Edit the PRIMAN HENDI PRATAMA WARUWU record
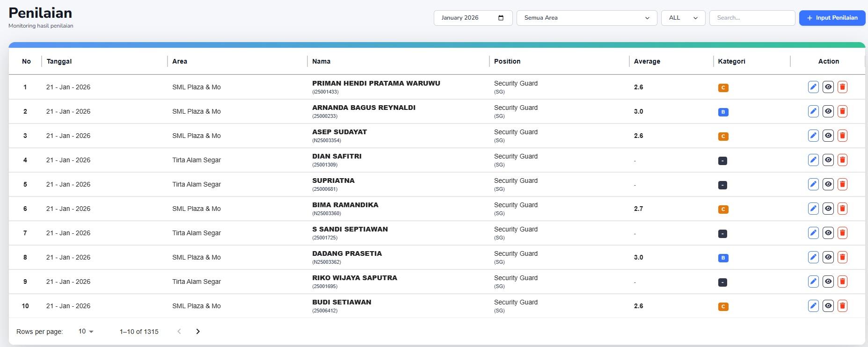Screen dimensions: 868x347 tap(813, 87)
